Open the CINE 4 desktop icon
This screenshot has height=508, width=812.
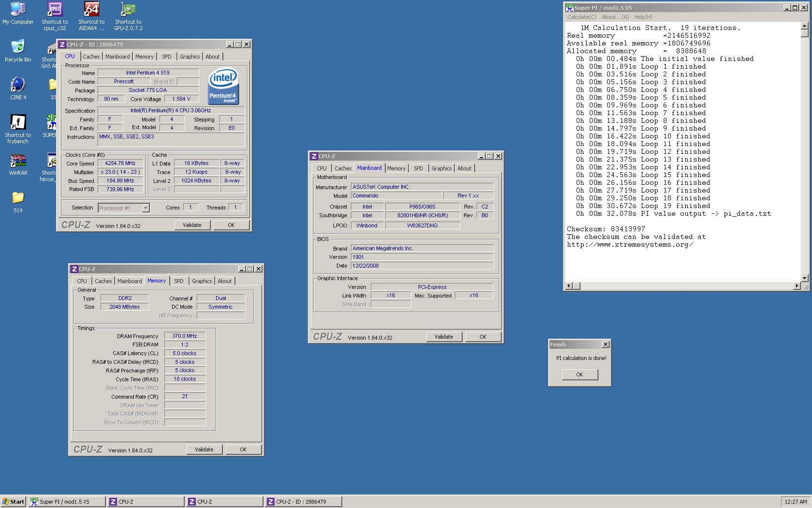[18, 89]
